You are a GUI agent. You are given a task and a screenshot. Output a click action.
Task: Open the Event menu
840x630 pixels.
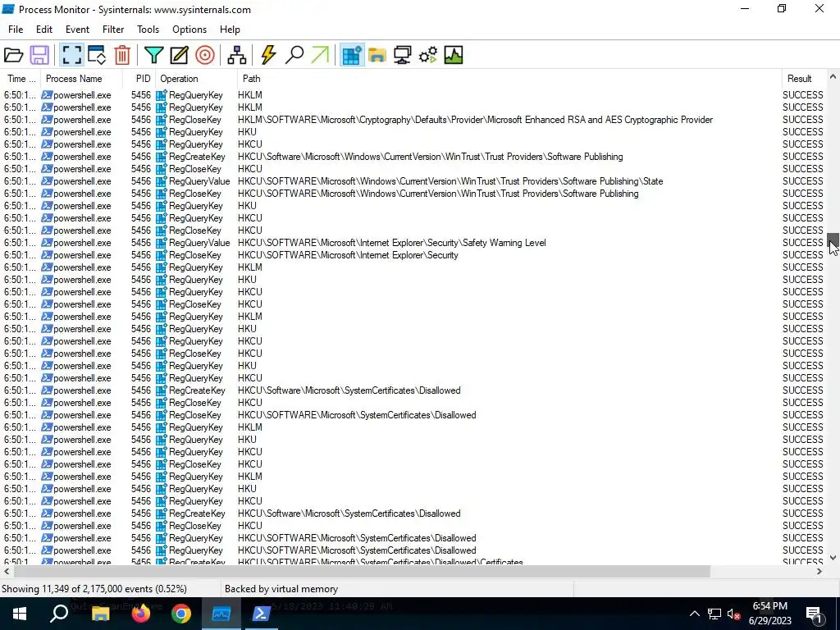pos(77,30)
